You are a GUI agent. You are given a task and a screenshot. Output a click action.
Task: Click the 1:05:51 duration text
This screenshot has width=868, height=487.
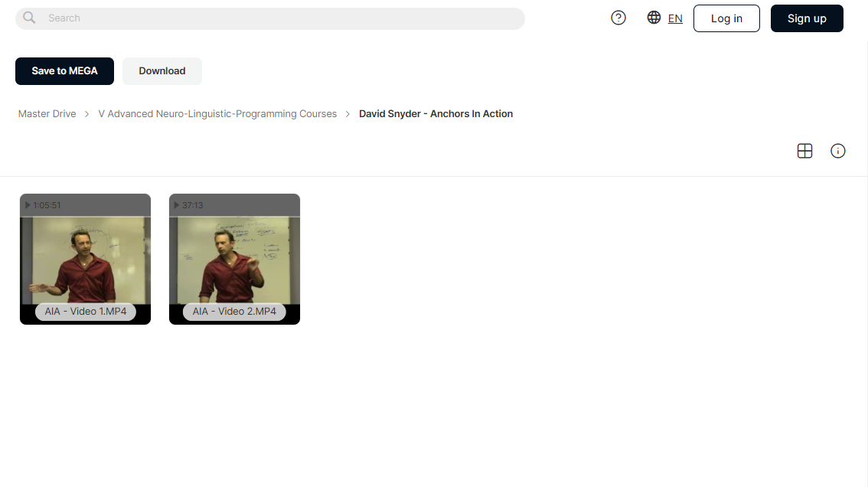tap(47, 205)
